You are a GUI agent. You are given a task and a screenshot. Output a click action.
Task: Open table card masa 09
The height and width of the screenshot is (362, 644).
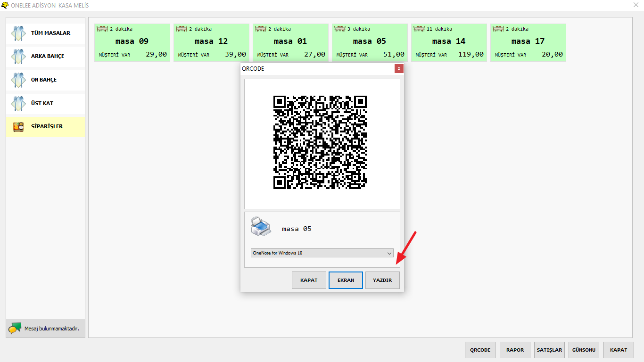132,43
